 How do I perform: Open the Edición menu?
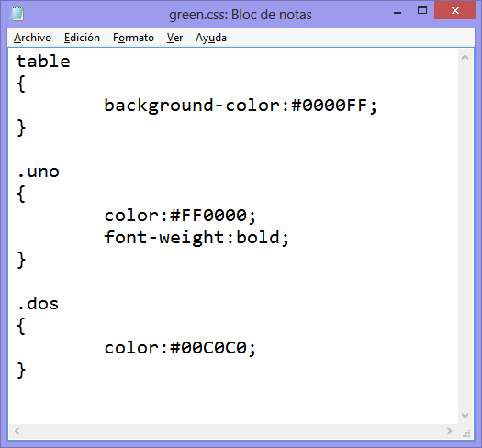point(82,38)
